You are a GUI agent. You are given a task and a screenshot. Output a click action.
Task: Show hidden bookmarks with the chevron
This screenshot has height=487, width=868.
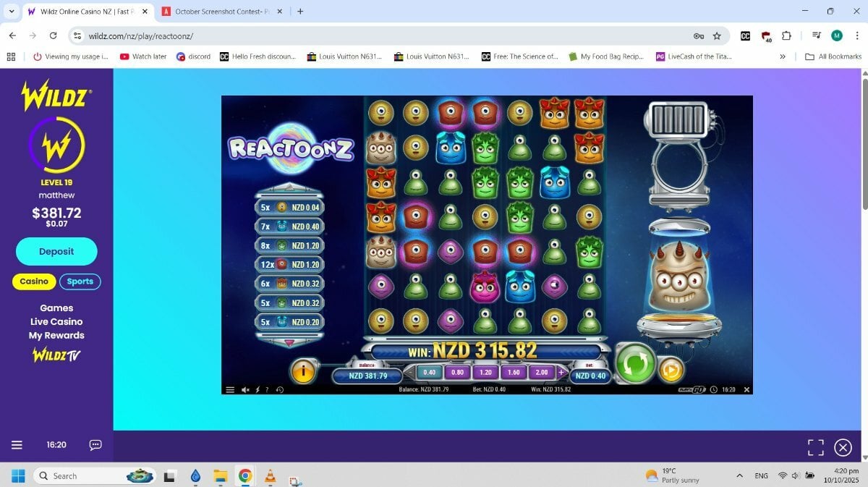[783, 56]
